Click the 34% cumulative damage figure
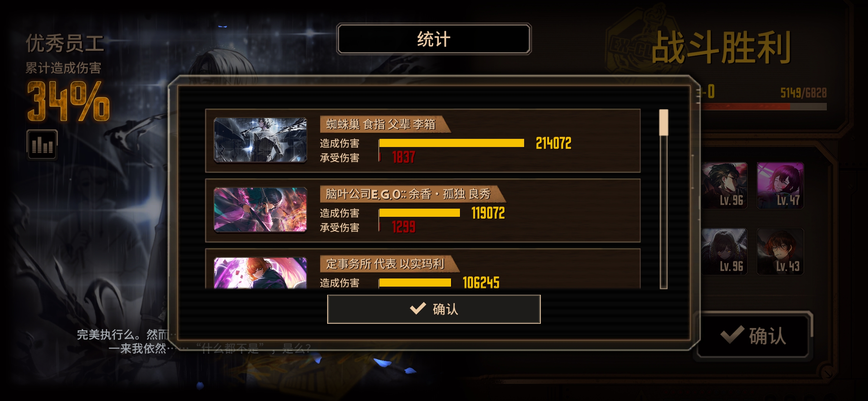The width and height of the screenshot is (868, 401). click(x=68, y=101)
